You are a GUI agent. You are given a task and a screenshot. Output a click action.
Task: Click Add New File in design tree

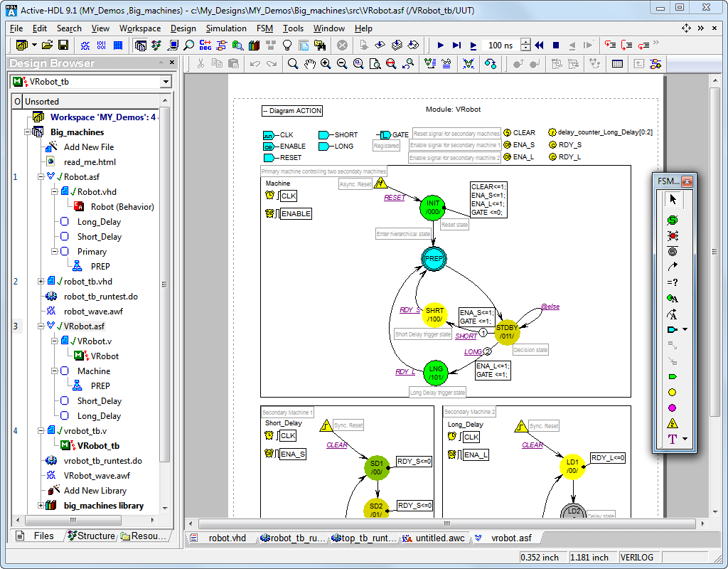(88, 147)
